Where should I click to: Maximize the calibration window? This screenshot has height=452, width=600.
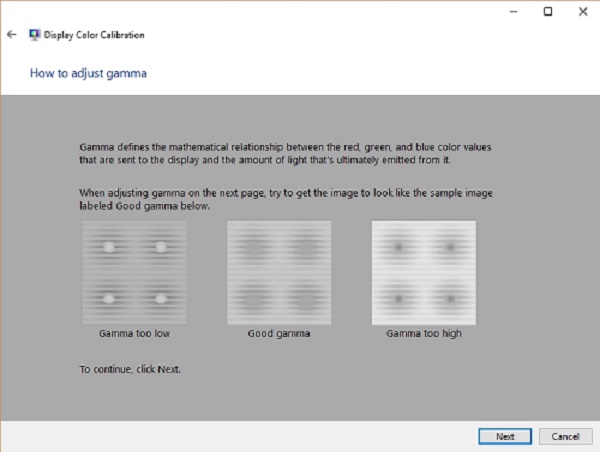(x=548, y=12)
